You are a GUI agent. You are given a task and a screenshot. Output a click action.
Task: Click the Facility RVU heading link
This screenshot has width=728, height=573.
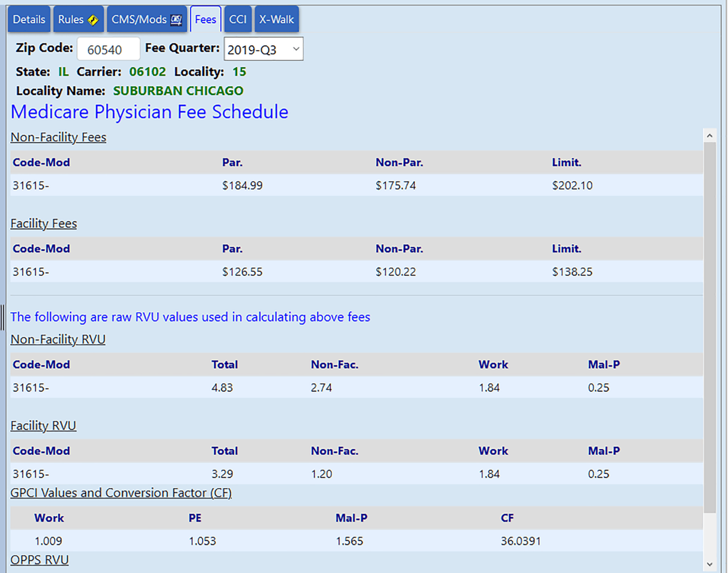click(x=43, y=426)
